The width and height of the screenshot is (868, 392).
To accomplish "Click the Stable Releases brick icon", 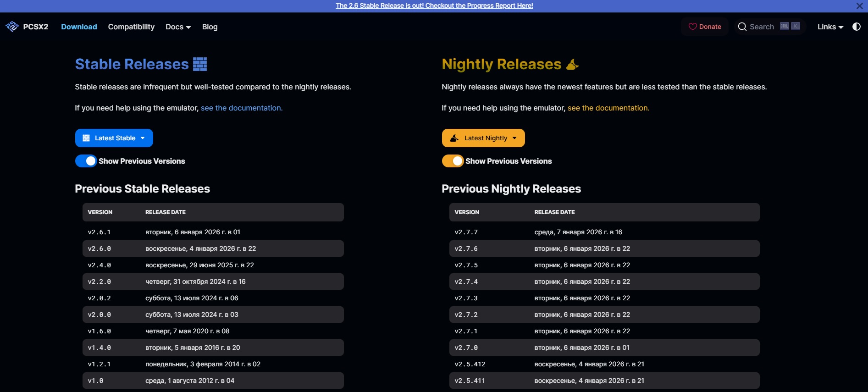I will (200, 64).
